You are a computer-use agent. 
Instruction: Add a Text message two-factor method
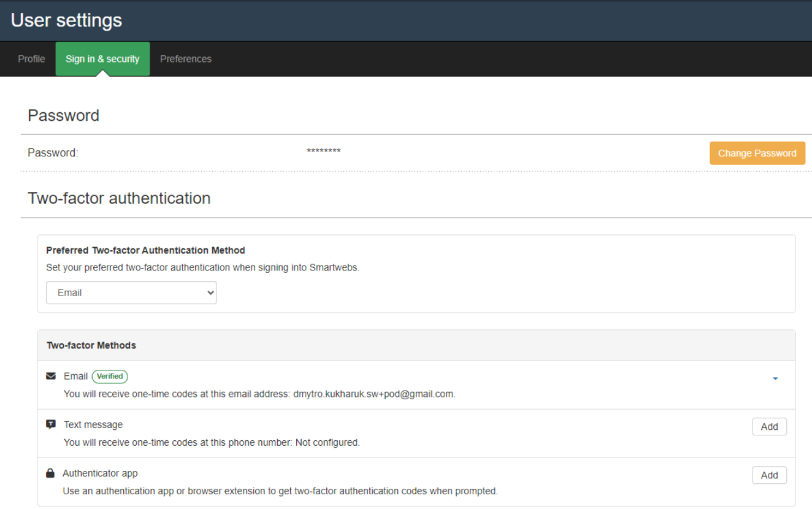click(x=769, y=427)
